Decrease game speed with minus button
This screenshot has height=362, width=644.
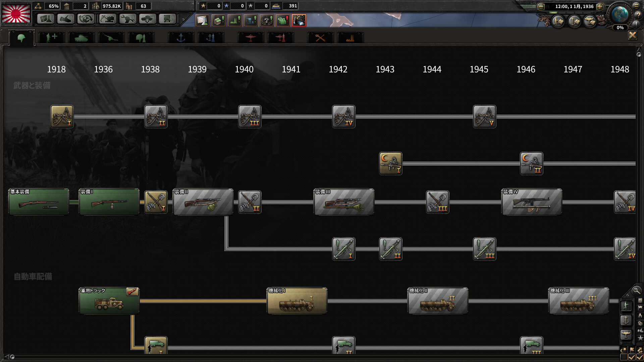tap(541, 6)
